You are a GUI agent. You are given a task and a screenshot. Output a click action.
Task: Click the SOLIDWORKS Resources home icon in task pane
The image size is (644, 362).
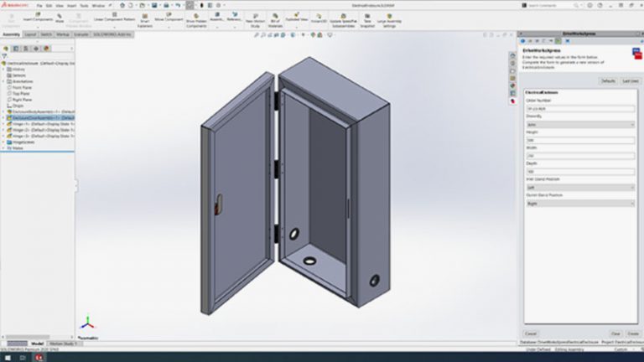tap(512, 55)
